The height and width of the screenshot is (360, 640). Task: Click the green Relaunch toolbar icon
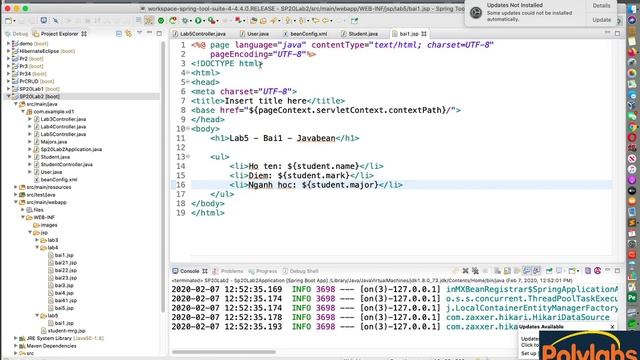click(x=173, y=20)
